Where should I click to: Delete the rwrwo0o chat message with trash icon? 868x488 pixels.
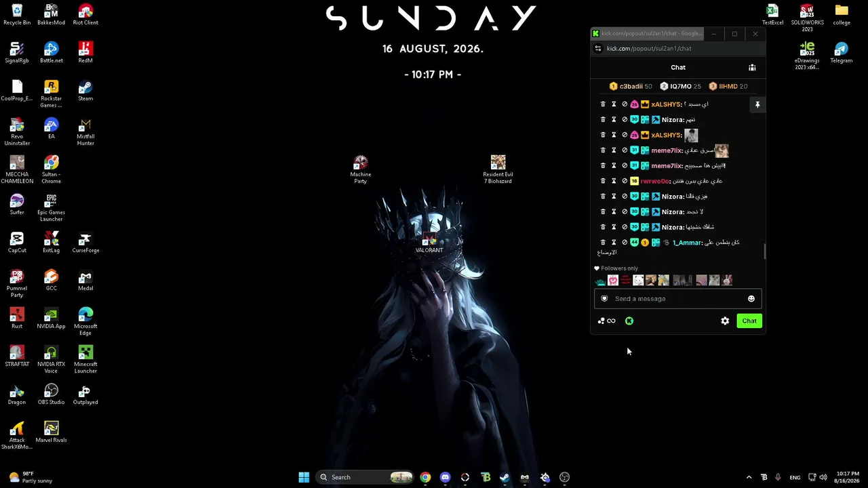pyautogui.click(x=603, y=181)
